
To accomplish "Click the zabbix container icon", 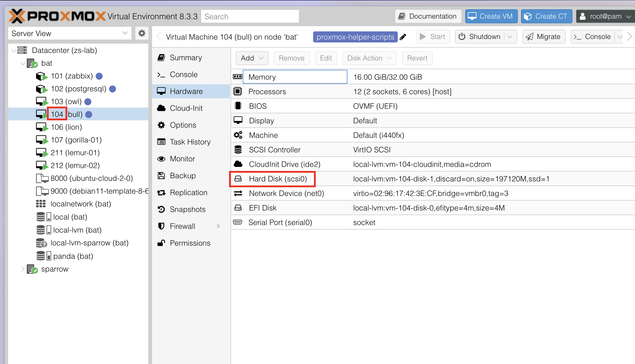I will [42, 76].
